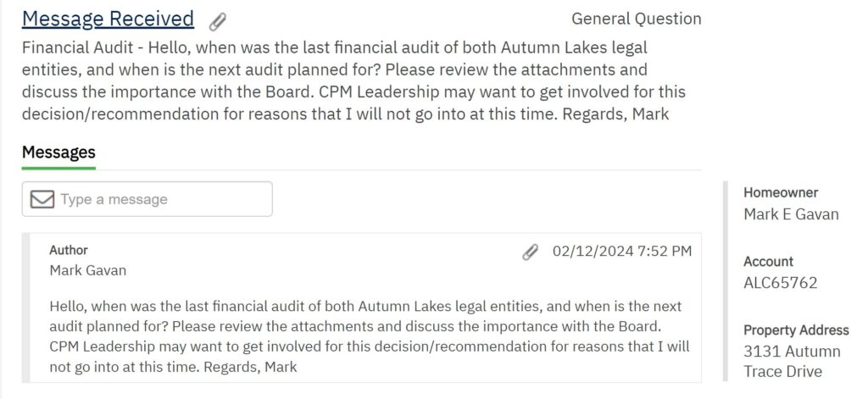Click author name Mark Gavan in the message
The height and width of the screenshot is (399, 868).
point(88,270)
